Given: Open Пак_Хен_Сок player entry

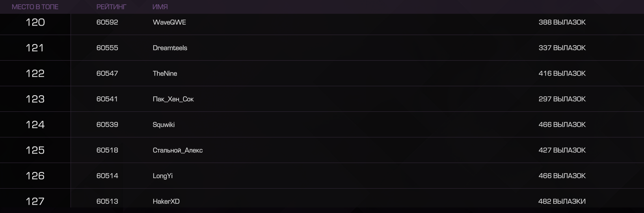Looking at the screenshot, I should point(173,99).
